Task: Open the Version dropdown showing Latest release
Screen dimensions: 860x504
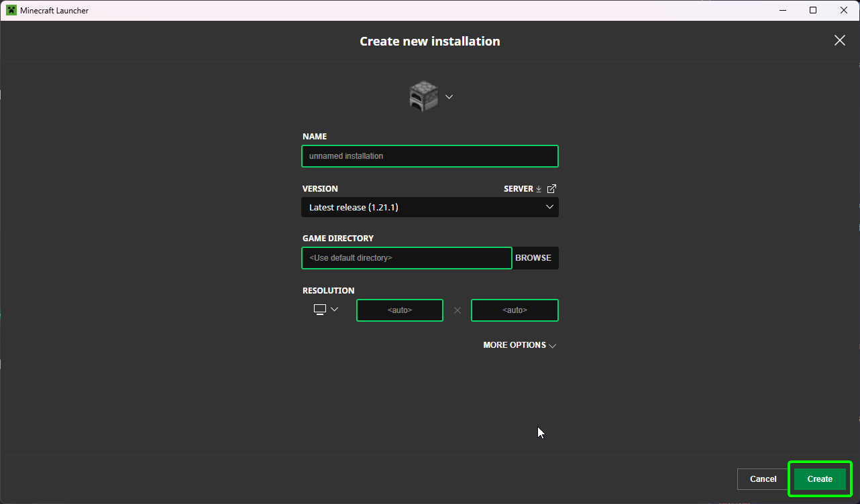Action: (430, 207)
